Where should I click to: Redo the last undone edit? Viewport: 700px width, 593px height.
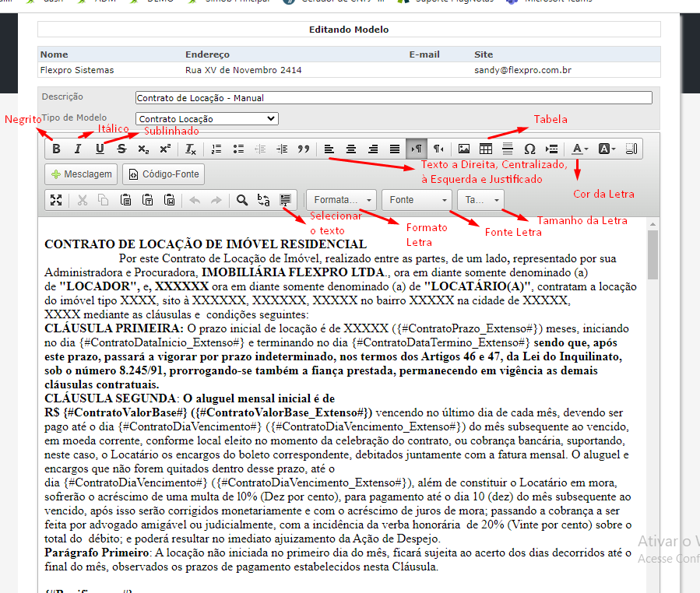pyautogui.click(x=216, y=200)
